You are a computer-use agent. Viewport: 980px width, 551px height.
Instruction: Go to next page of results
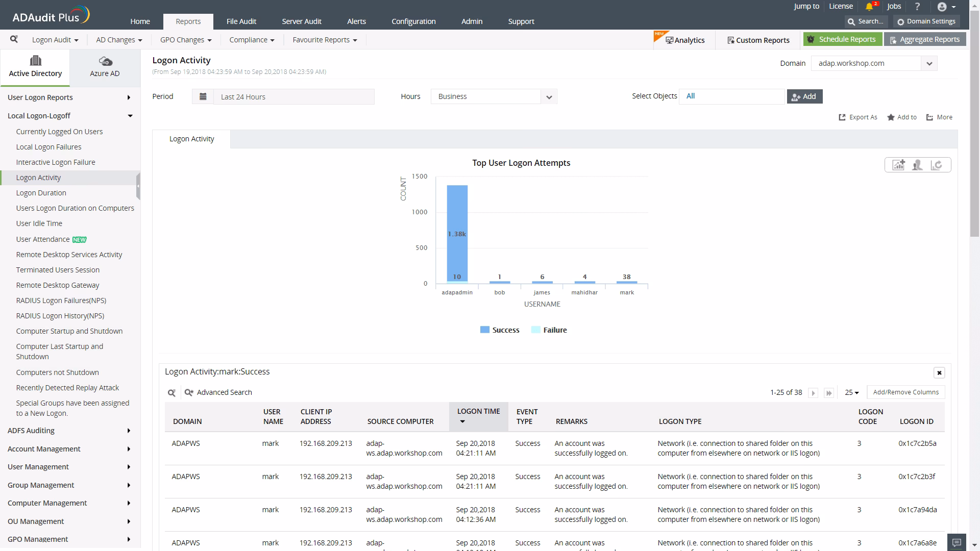tap(814, 393)
